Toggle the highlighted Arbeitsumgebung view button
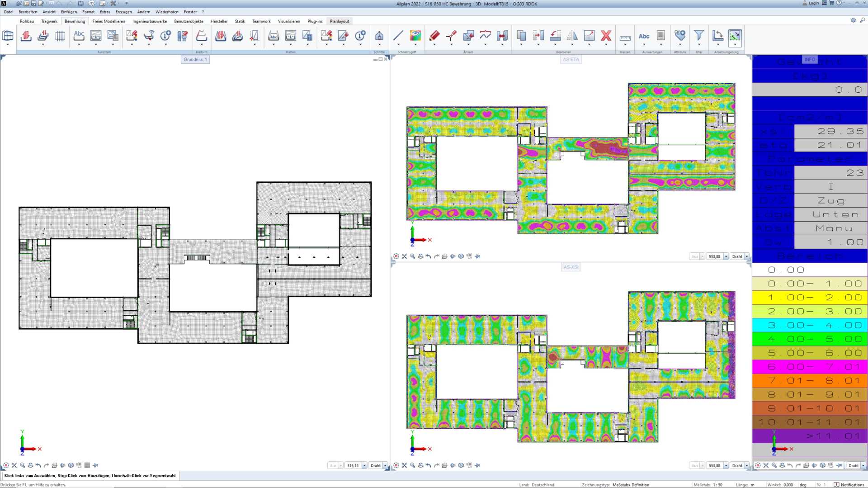This screenshot has width=868, height=488. tap(735, 36)
